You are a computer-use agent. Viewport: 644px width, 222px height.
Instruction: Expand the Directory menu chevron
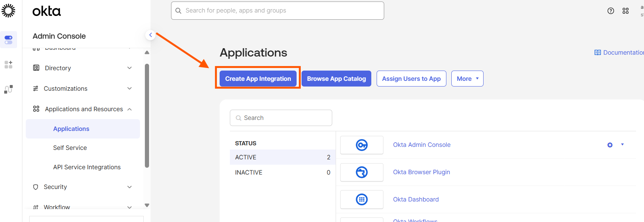click(129, 68)
